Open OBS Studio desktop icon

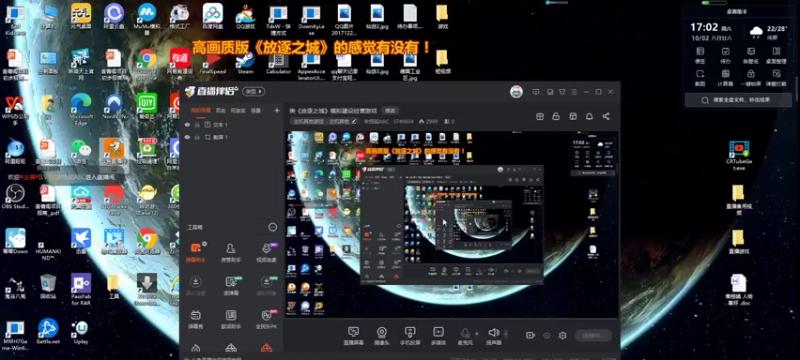pyautogui.click(x=16, y=197)
